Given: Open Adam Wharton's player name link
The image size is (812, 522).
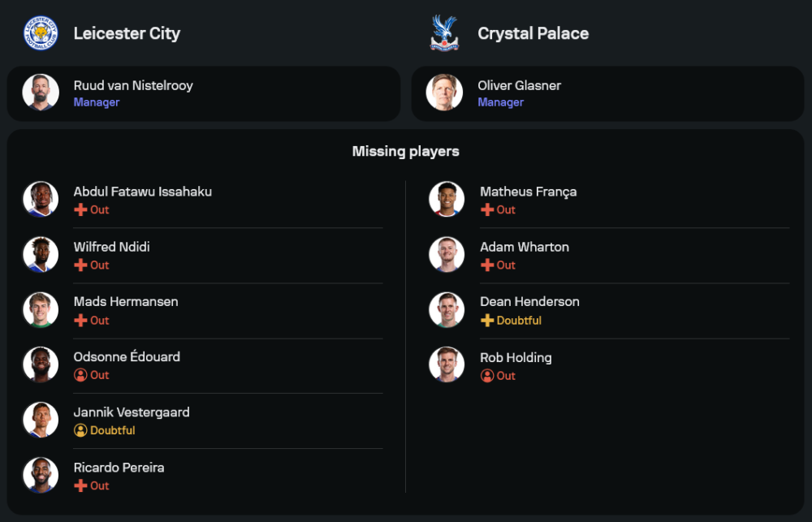Looking at the screenshot, I should [525, 247].
